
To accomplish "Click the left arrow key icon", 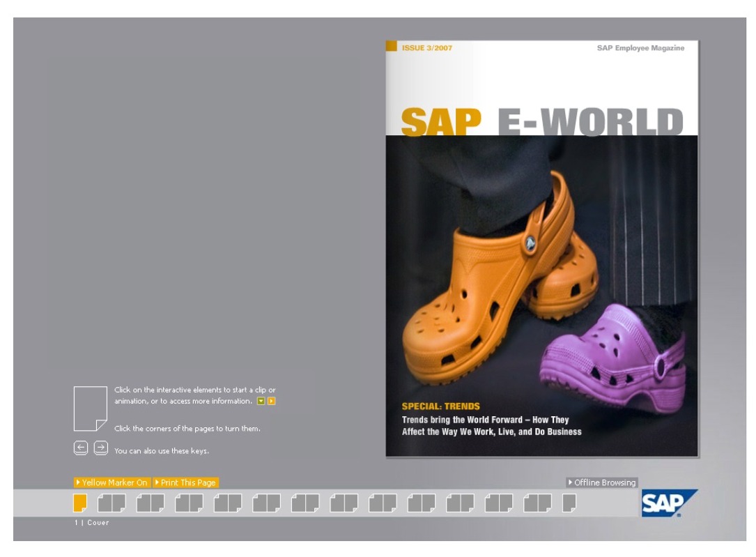I will click(x=81, y=449).
